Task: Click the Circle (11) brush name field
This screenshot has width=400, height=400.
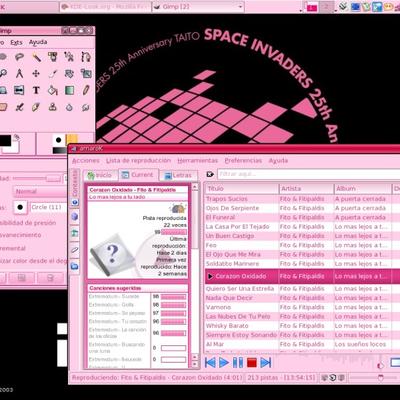Action: [49, 207]
